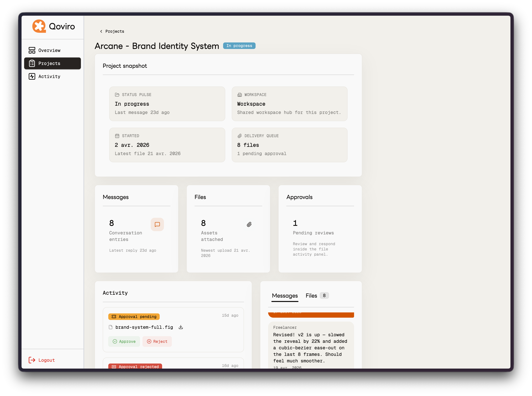
Task: Open the Activity page in sidebar
Action: pos(53,76)
